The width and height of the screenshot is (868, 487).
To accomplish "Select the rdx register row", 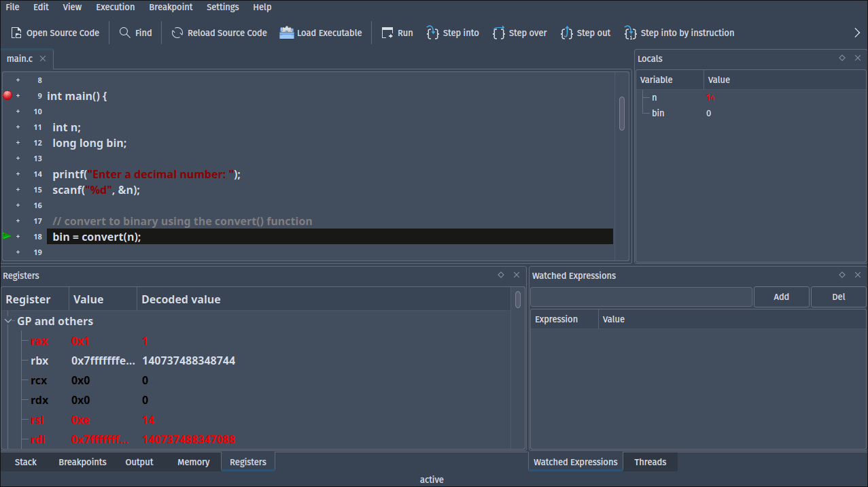I will tap(256, 400).
